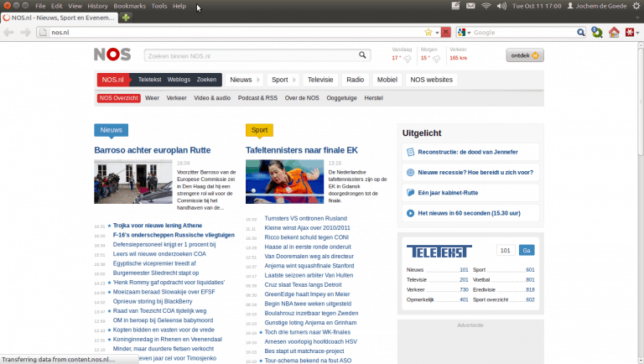The image size is (644, 364).
Task: Click the browser forward arrow button
Action: (x=25, y=32)
